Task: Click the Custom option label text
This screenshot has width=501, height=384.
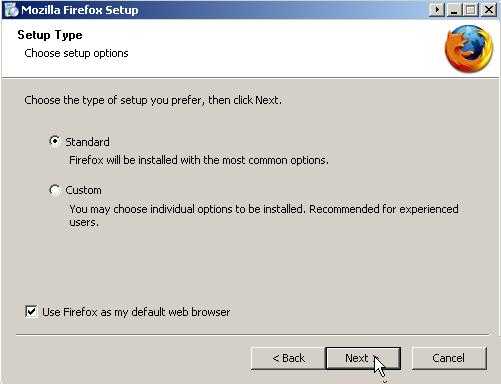Action: pyautogui.click(x=83, y=190)
